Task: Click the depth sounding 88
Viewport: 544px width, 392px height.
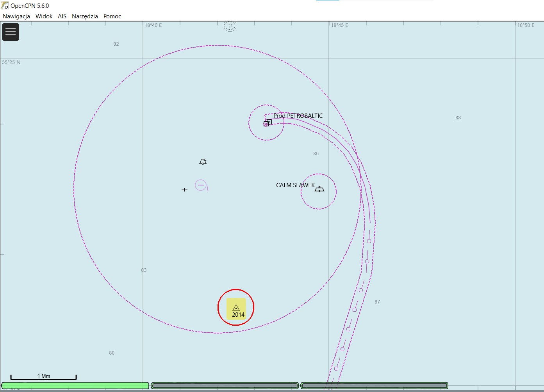Action: [x=458, y=118]
